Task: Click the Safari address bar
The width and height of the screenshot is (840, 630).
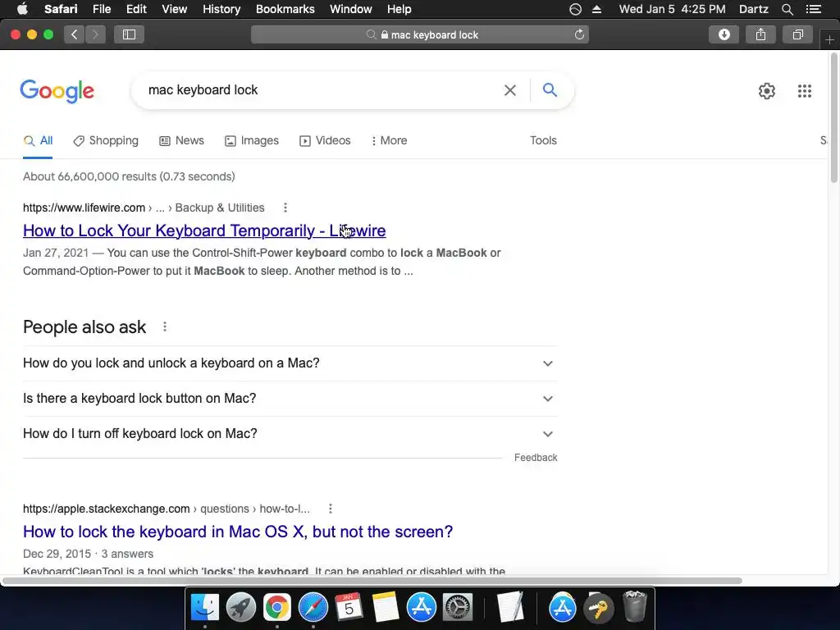Action: click(x=420, y=34)
